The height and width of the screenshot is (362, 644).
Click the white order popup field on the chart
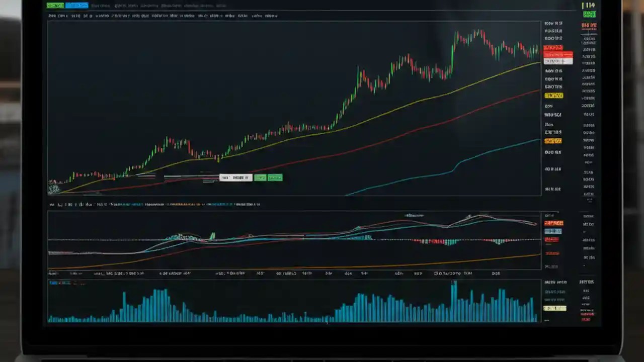pos(235,177)
